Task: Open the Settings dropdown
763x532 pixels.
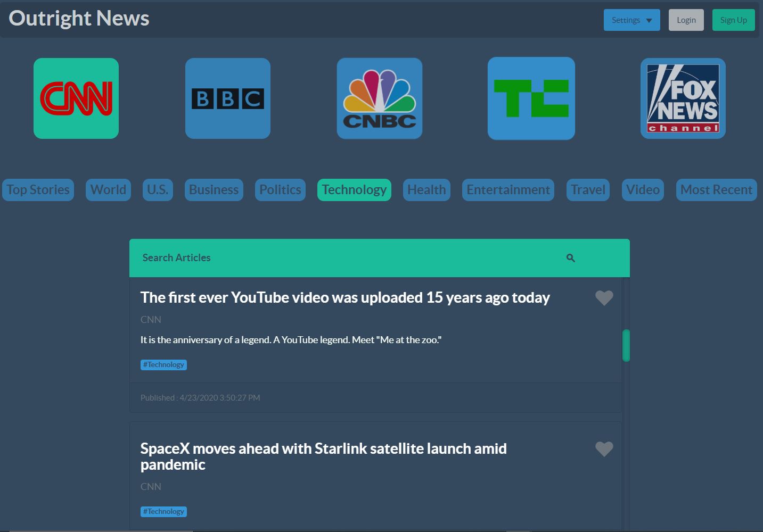Action: coord(631,20)
